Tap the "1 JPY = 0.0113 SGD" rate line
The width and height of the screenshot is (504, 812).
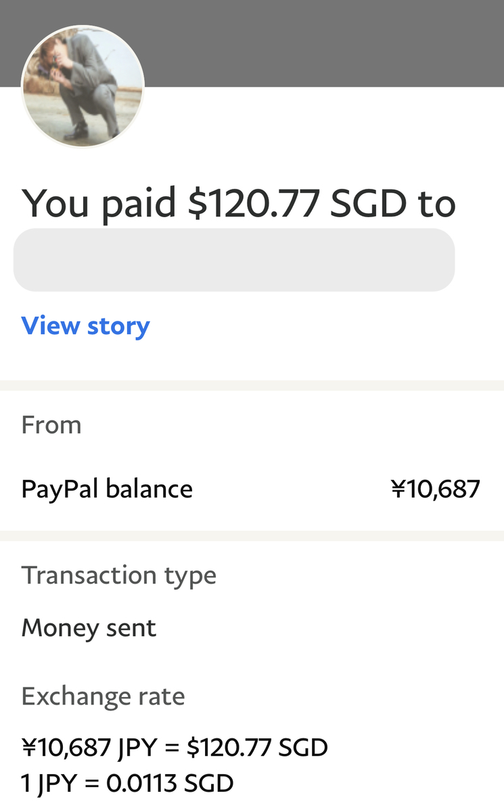127,784
